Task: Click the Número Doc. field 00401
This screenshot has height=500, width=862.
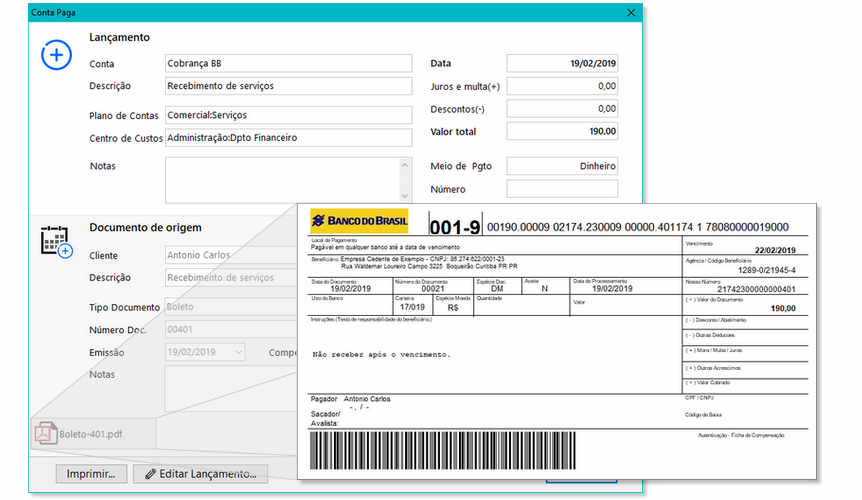Action: (231, 330)
